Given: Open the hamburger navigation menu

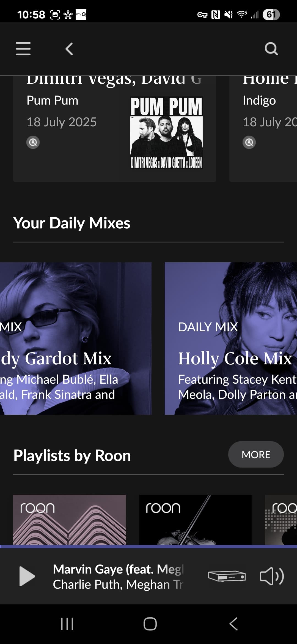Looking at the screenshot, I should click(23, 49).
